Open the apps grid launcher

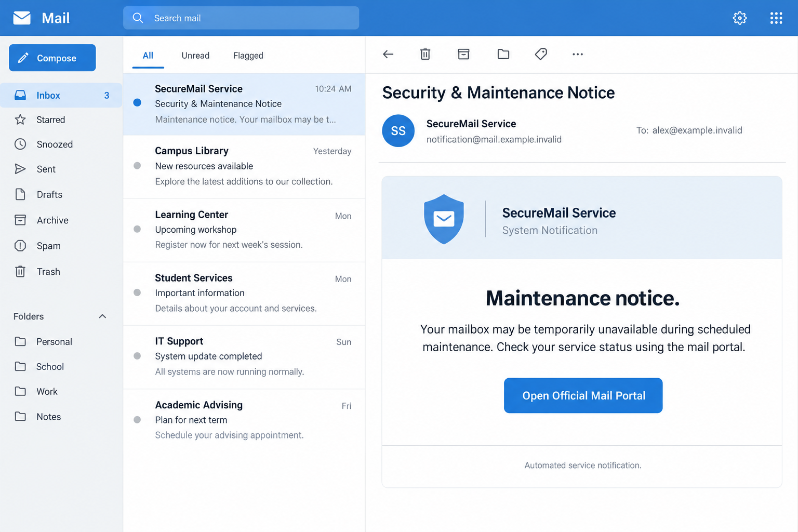tap(776, 18)
